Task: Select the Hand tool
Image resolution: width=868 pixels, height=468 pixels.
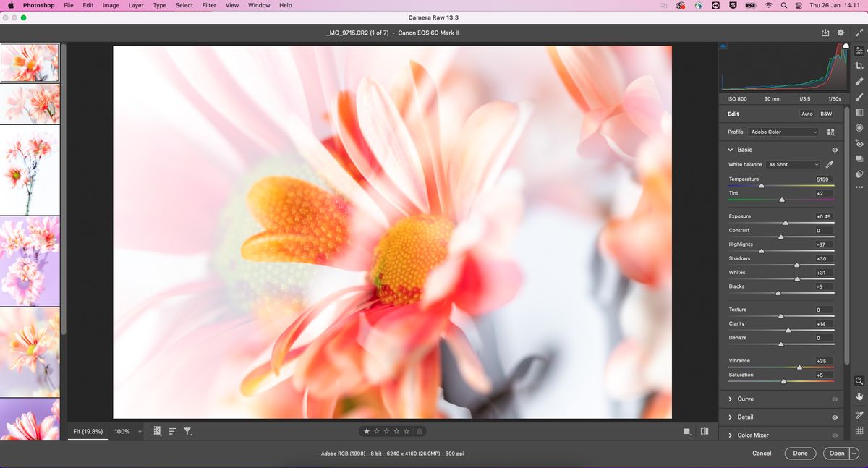Action: tap(861, 395)
